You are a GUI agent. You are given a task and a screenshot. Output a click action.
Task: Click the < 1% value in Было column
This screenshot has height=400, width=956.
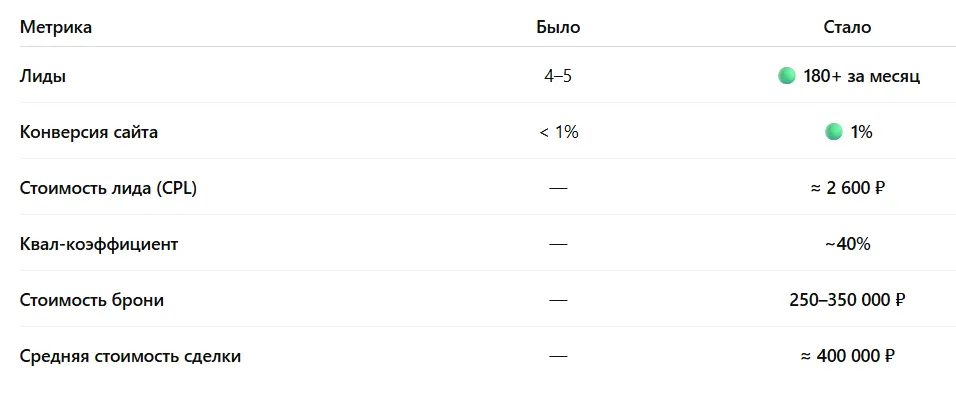click(x=558, y=132)
